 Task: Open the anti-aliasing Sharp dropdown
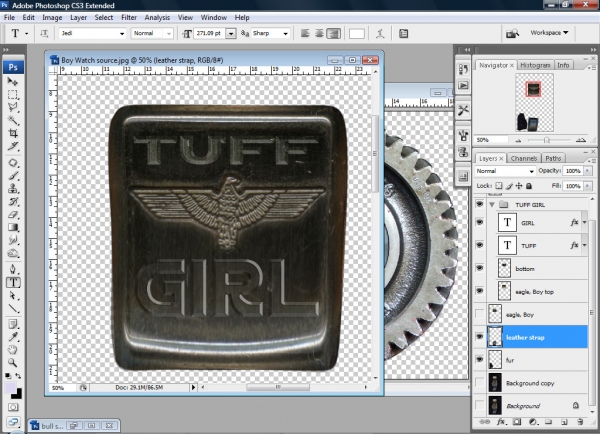285,34
